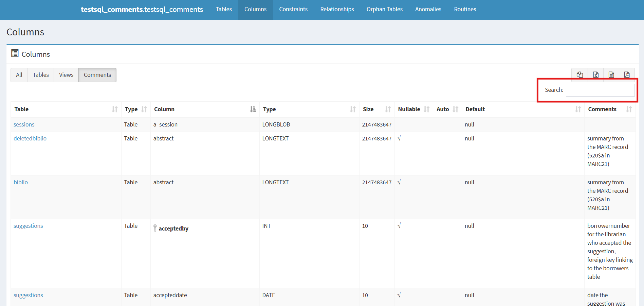Viewport: 644px width, 306px height.
Task: Open the Tables navigation tab
Action: coord(224,10)
